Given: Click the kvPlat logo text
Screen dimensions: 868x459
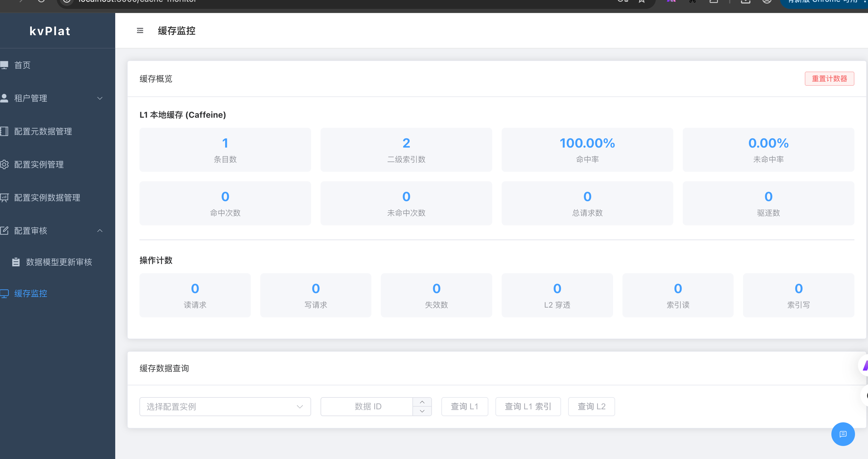Looking at the screenshot, I should pyautogui.click(x=50, y=31).
